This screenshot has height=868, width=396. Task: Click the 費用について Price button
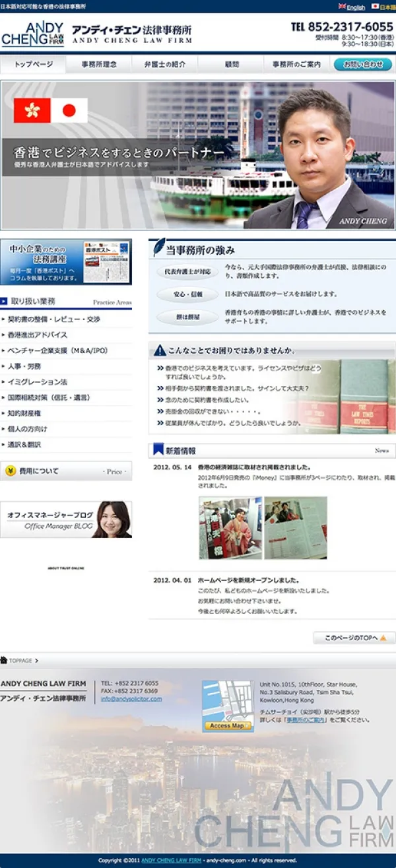66,471
